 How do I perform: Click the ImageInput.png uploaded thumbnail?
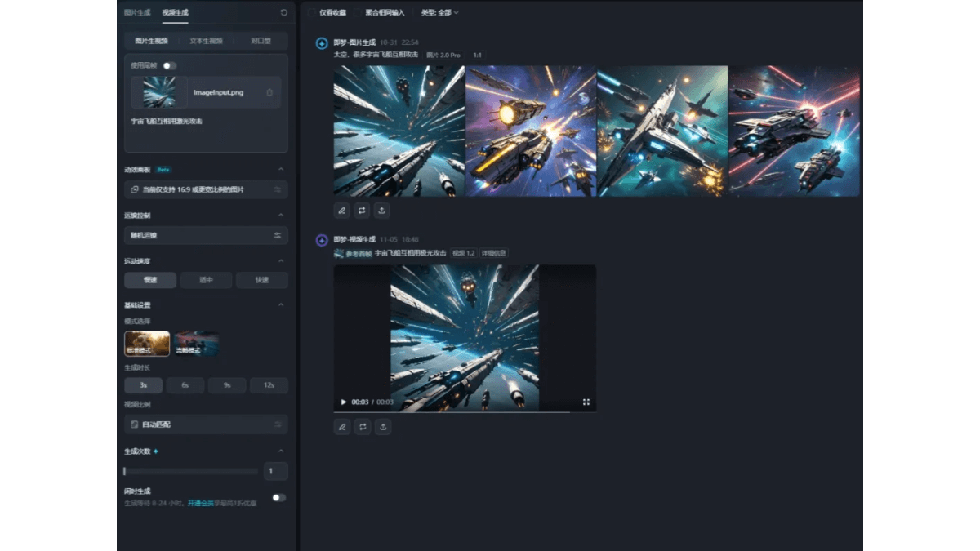click(x=159, y=92)
